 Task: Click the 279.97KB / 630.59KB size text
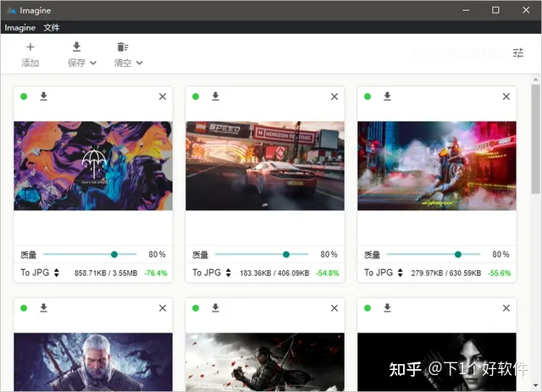coord(446,273)
